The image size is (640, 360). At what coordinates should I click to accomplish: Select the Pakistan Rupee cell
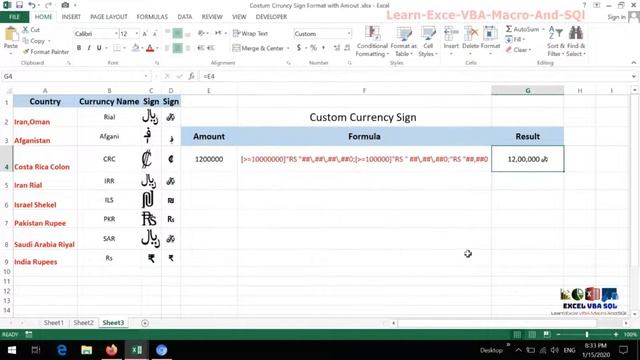point(45,220)
